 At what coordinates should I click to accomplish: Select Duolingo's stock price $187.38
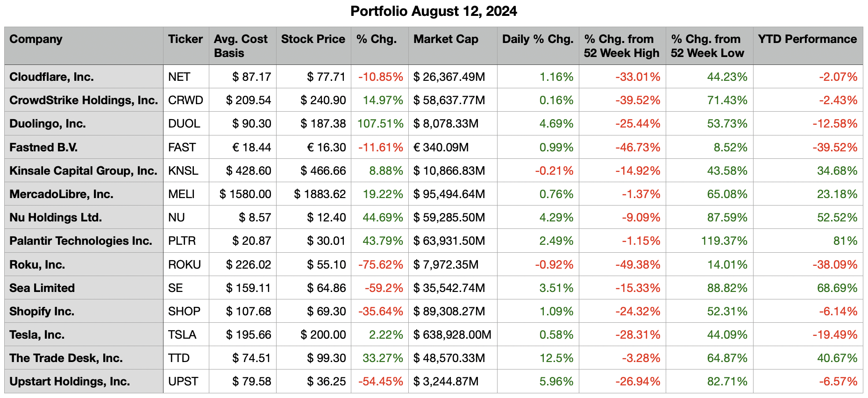click(323, 124)
